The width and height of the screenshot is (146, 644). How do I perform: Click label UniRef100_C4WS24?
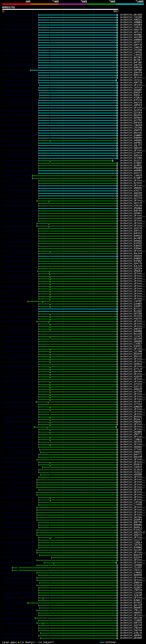click(131, 48)
